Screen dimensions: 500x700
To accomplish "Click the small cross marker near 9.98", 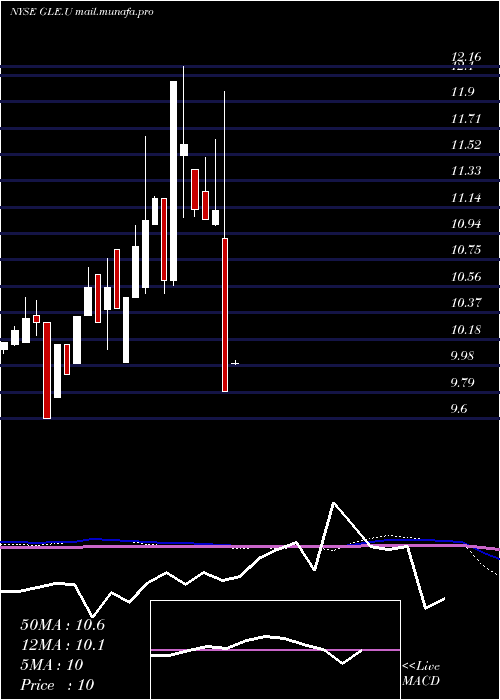I will click(235, 363).
